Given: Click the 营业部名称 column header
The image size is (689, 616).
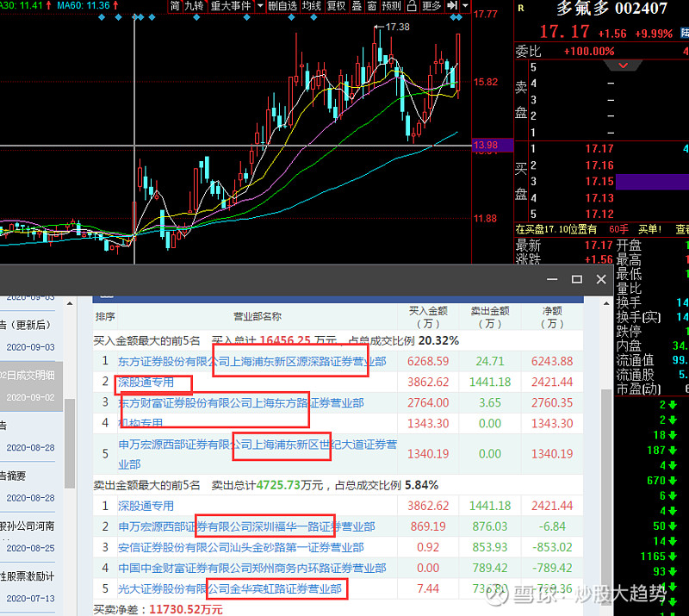Looking at the screenshot, I should [257, 316].
